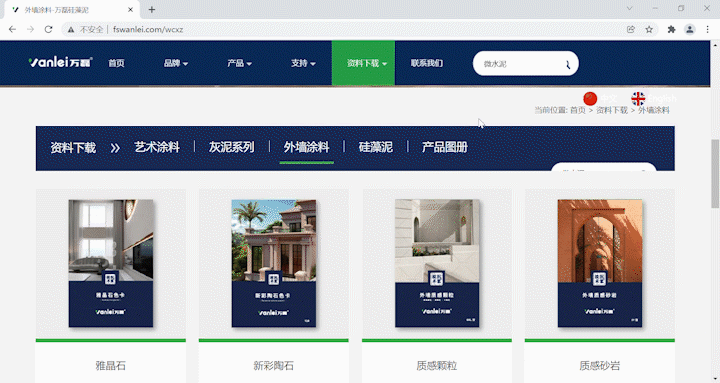Close the 外墙涂料-万磊硅藻泥 tab

130,9
